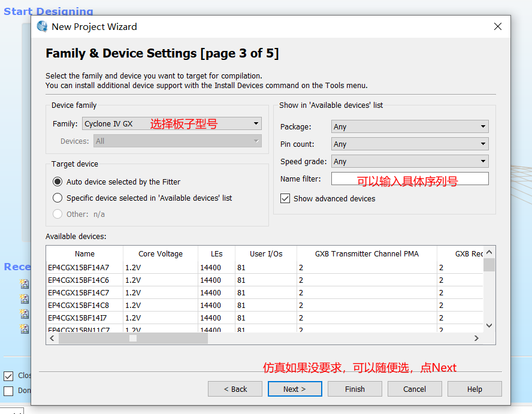532x414 pixels.
Task: Toggle the unchecked Don... checkbox in background window
Action: pos(8,391)
